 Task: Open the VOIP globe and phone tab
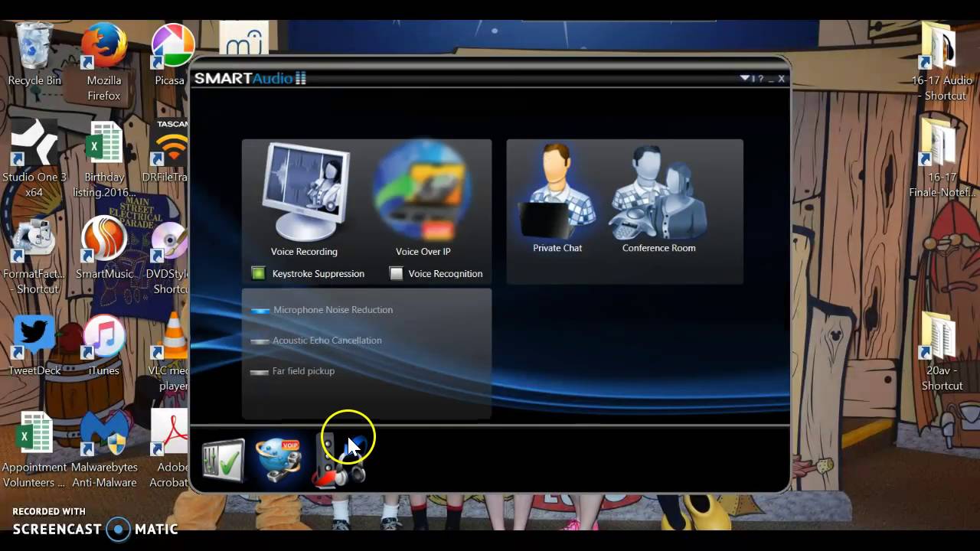[x=278, y=460]
